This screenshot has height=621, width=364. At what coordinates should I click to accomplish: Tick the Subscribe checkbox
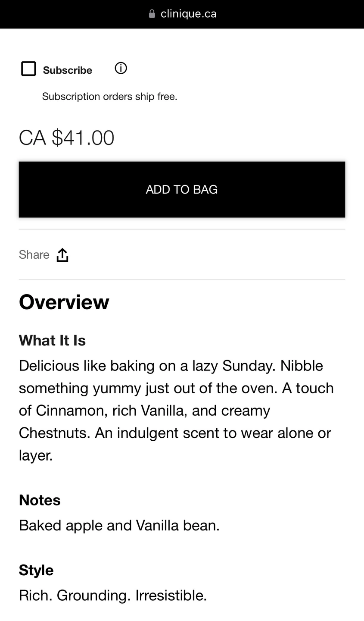click(28, 69)
